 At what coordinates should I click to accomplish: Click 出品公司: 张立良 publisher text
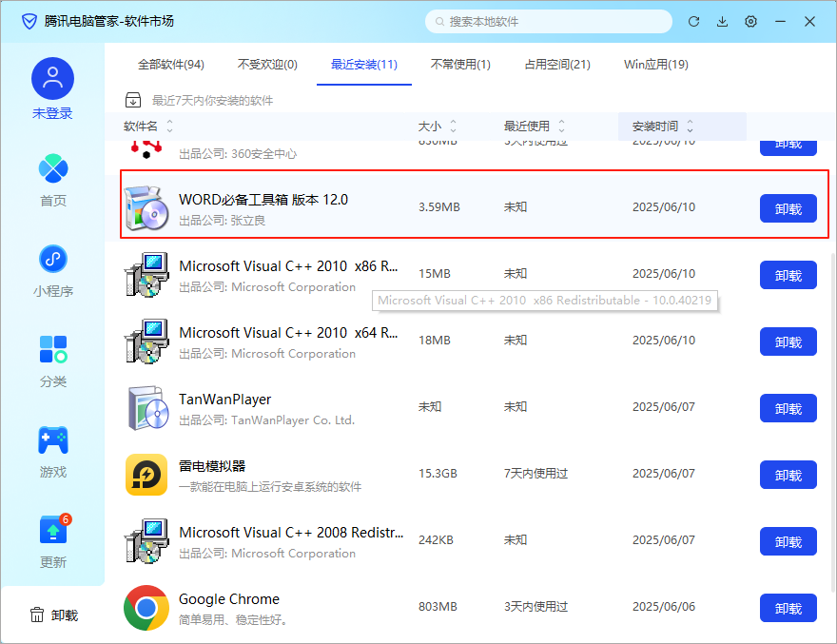[222, 221]
